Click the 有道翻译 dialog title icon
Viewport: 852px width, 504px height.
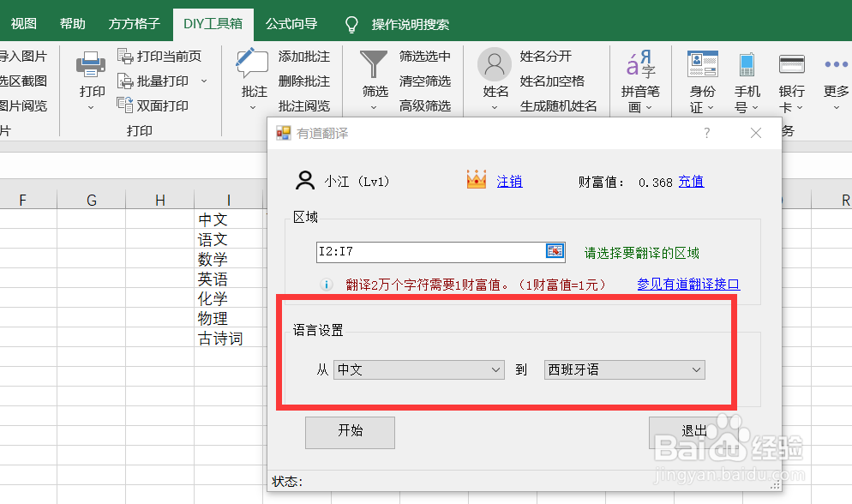click(x=283, y=133)
